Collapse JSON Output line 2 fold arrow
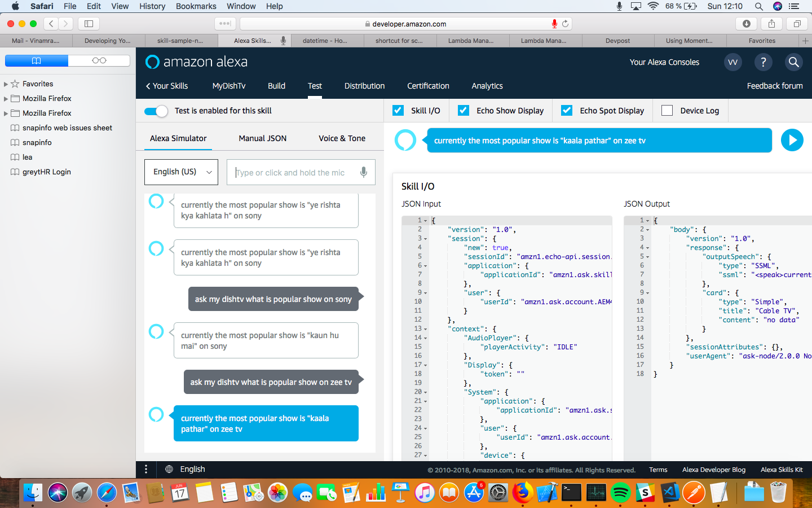 (x=648, y=230)
